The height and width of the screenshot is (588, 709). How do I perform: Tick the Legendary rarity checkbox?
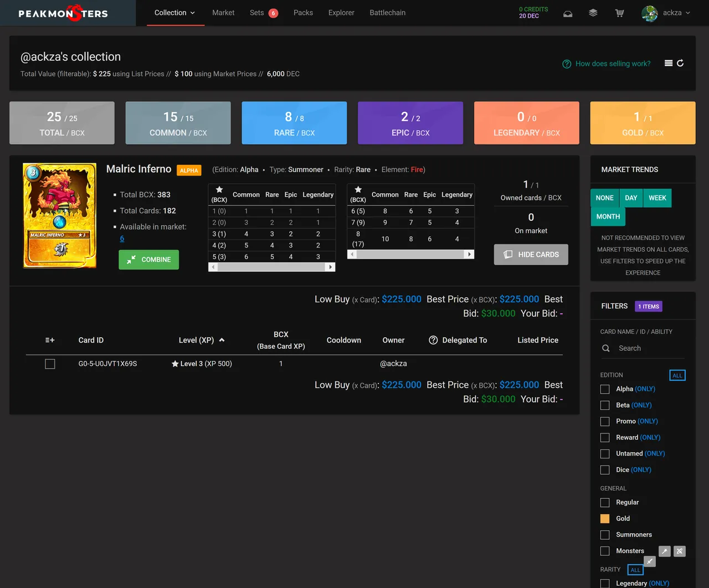(605, 584)
